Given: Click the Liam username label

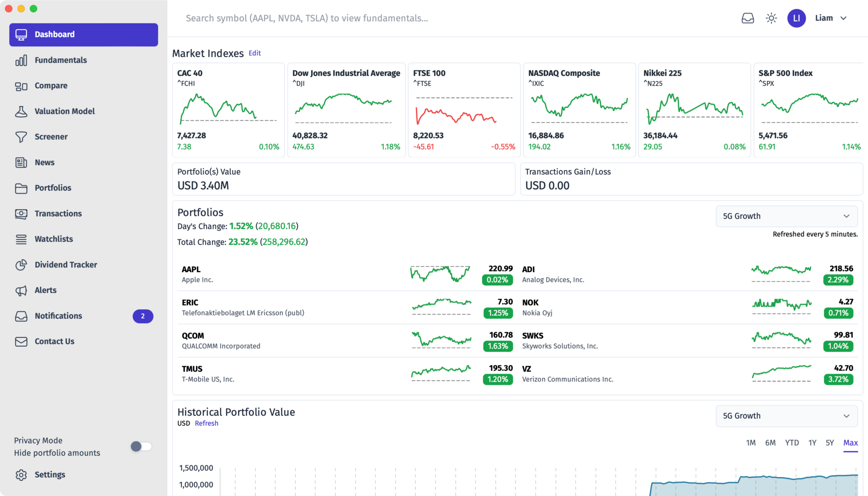Looking at the screenshot, I should pos(824,18).
